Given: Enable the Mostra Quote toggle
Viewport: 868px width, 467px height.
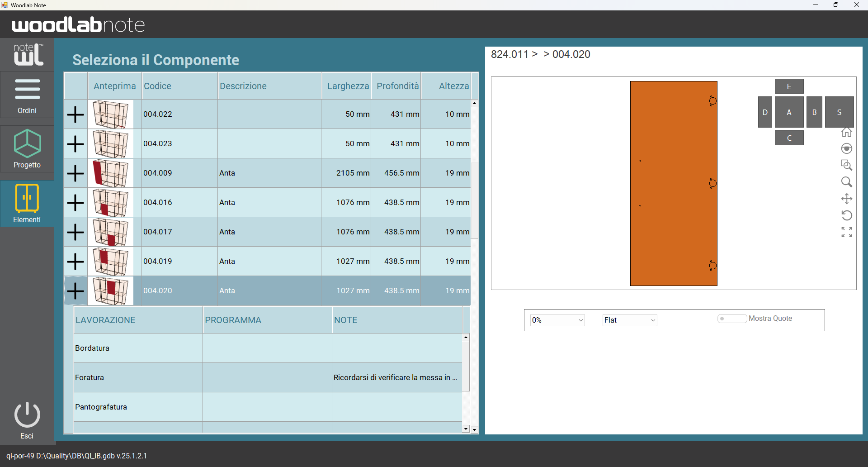Looking at the screenshot, I should (x=732, y=319).
